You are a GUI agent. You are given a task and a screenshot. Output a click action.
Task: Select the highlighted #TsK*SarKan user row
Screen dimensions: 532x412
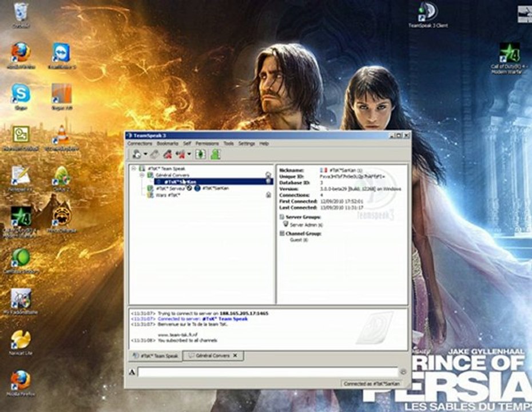pos(214,181)
